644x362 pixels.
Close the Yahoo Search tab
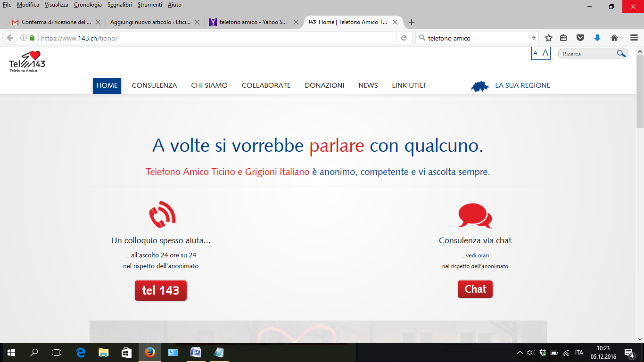point(296,22)
